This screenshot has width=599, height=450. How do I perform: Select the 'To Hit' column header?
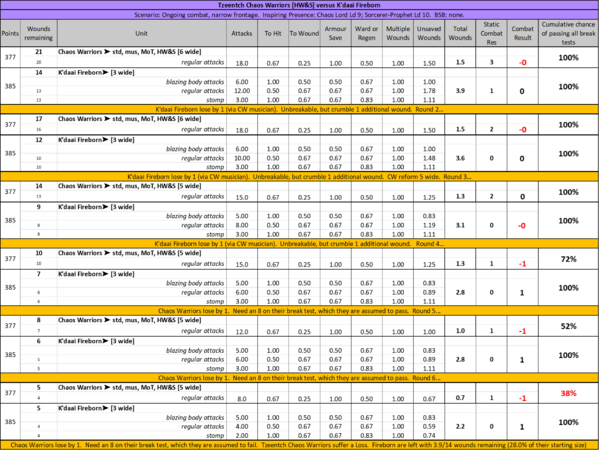click(x=273, y=33)
